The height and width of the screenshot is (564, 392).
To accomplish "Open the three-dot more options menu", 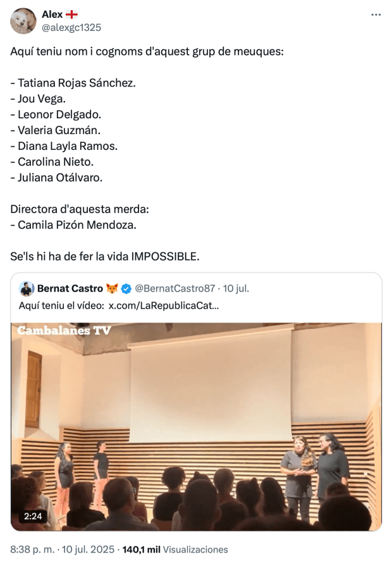I will (x=376, y=15).
